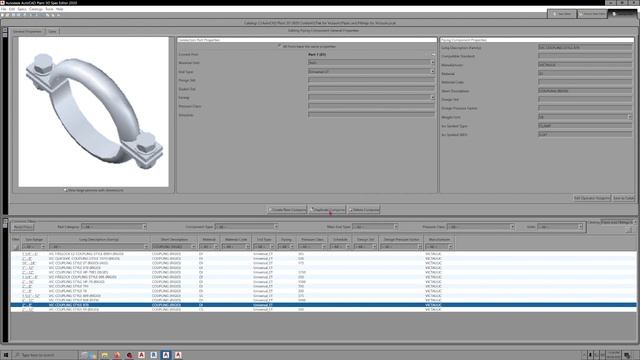Toggle All Ports have the same properties
The width and height of the screenshot is (640, 360).
(280, 46)
